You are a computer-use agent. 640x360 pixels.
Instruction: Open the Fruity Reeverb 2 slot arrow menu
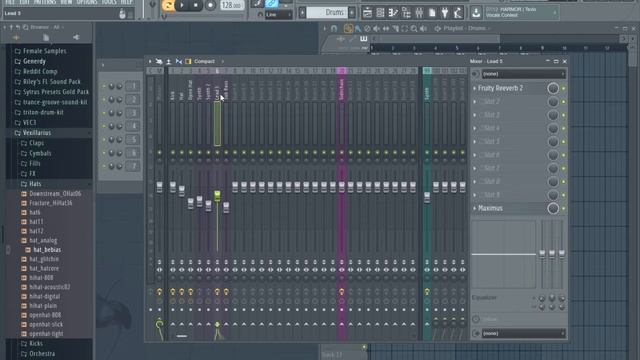474,88
